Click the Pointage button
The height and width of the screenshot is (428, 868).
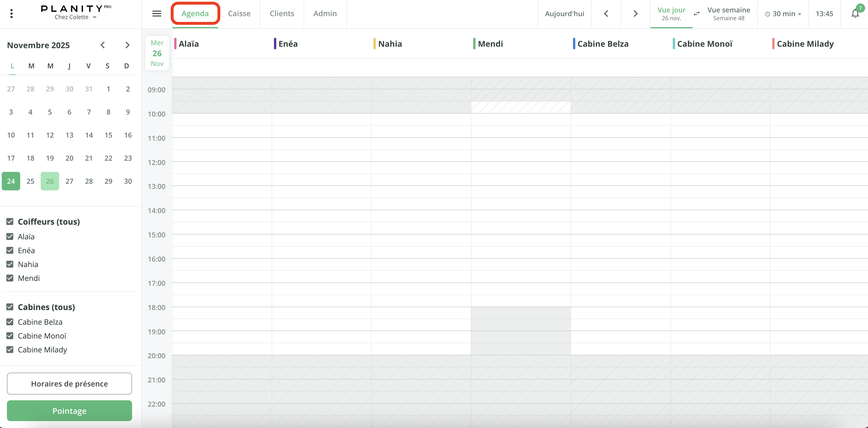pos(69,410)
